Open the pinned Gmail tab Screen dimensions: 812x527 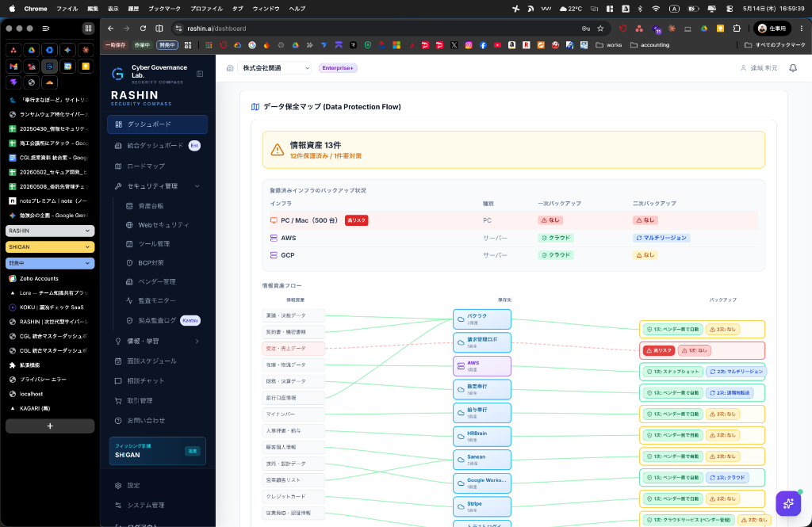coord(13,67)
